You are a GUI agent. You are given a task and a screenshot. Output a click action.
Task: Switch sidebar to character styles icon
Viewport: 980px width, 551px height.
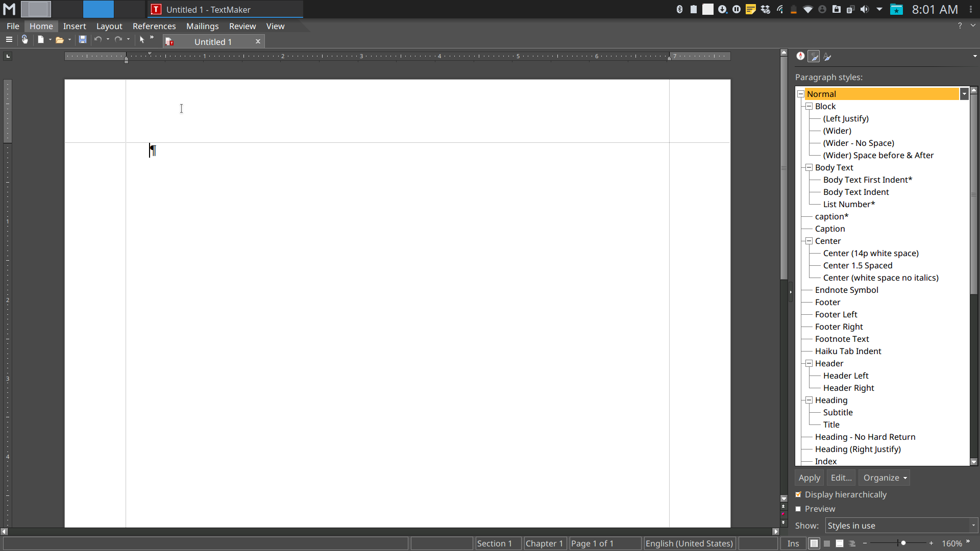(827, 57)
